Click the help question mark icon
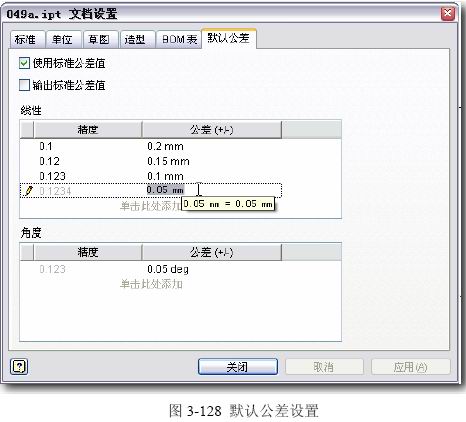The image size is (466, 422). tap(19, 367)
